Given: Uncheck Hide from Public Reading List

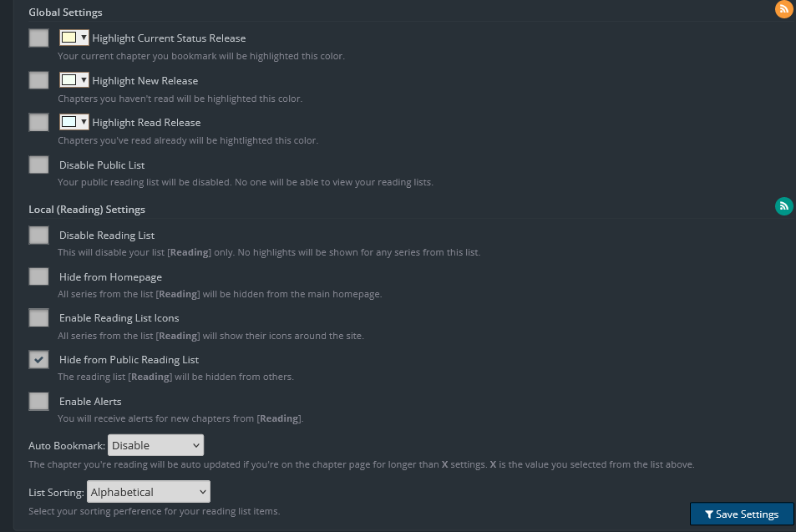Looking at the screenshot, I should (x=38, y=359).
